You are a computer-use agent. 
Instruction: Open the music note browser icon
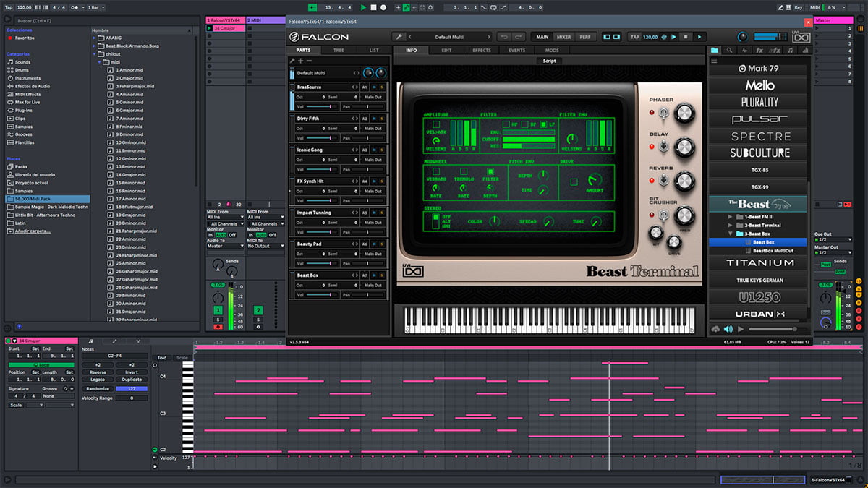tap(790, 50)
